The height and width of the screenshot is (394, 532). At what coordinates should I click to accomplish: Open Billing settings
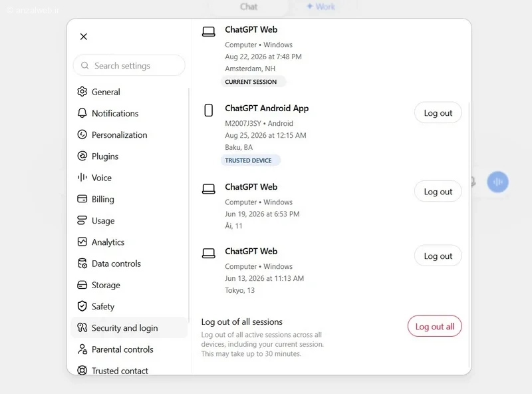[103, 199]
